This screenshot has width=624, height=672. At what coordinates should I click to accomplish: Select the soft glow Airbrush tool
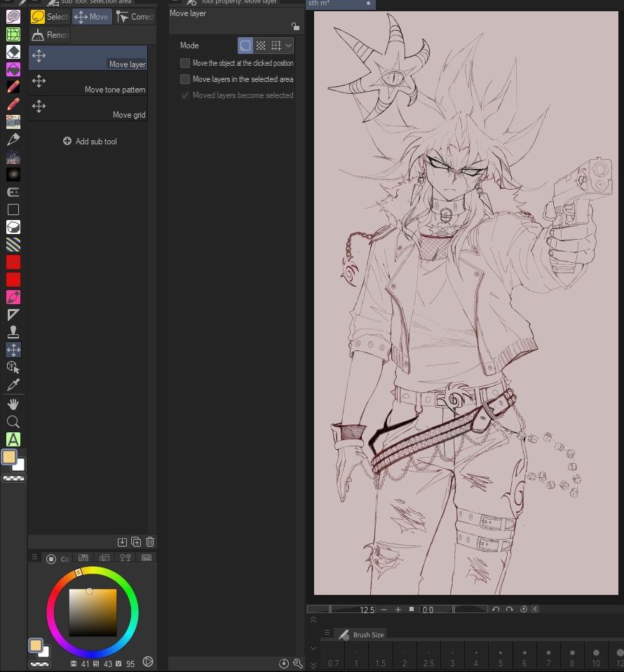click(x=13, y=174)
